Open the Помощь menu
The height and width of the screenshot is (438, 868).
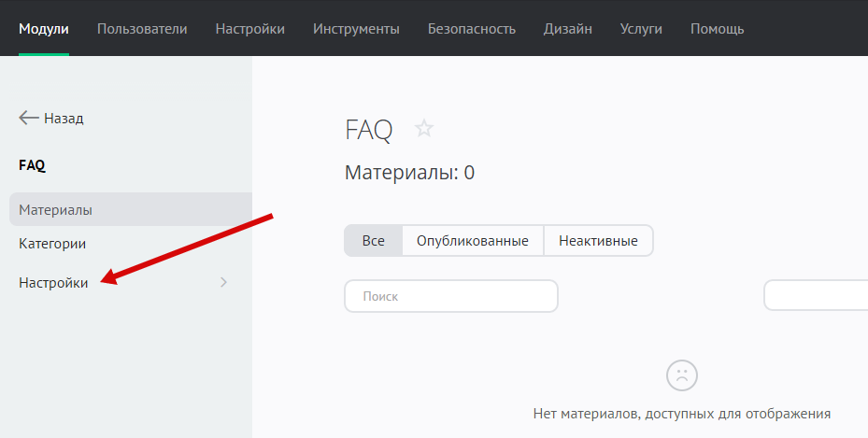(x=717, y=29)
